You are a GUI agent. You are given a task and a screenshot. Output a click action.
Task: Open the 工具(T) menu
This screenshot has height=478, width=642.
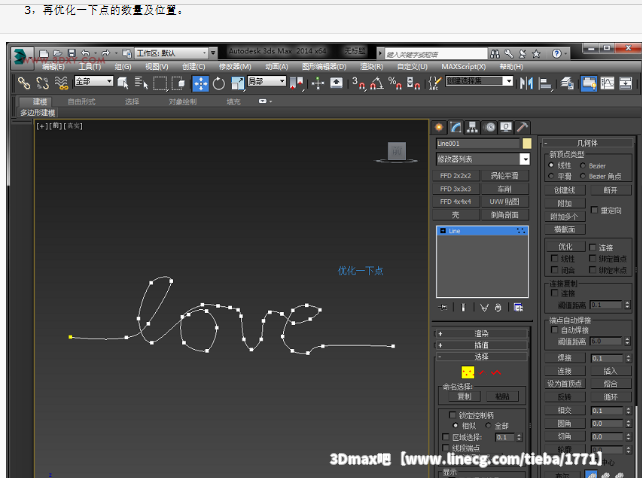click(90, 66)
